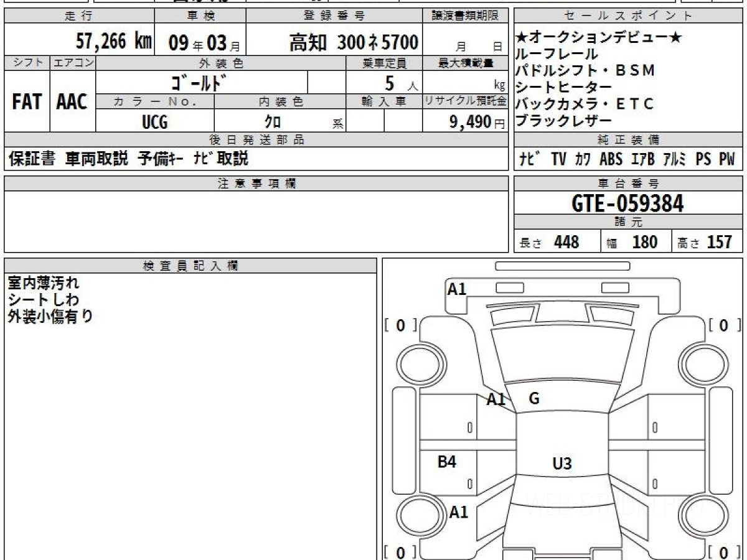Select the chassis number GTE-059384
The image size is (747, 560).
pos(627,203)
